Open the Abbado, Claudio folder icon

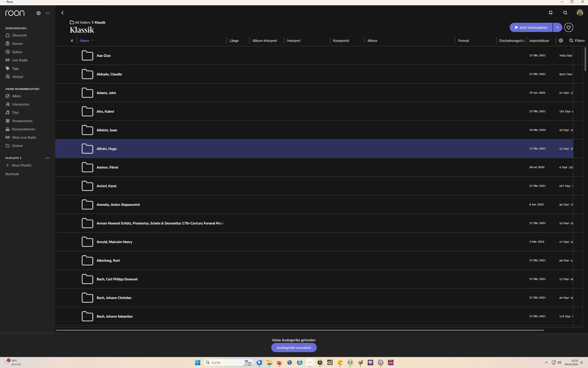[x=87, y=74]
